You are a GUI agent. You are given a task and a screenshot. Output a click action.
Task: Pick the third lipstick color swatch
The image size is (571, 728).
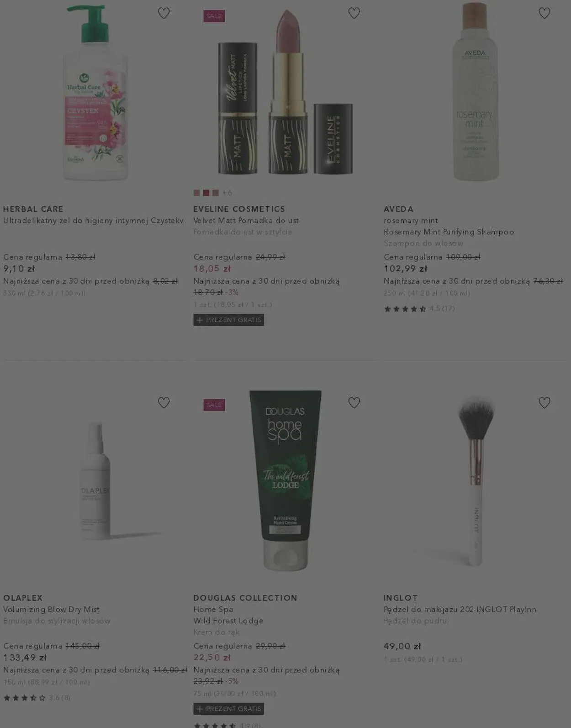coord(216,193)
